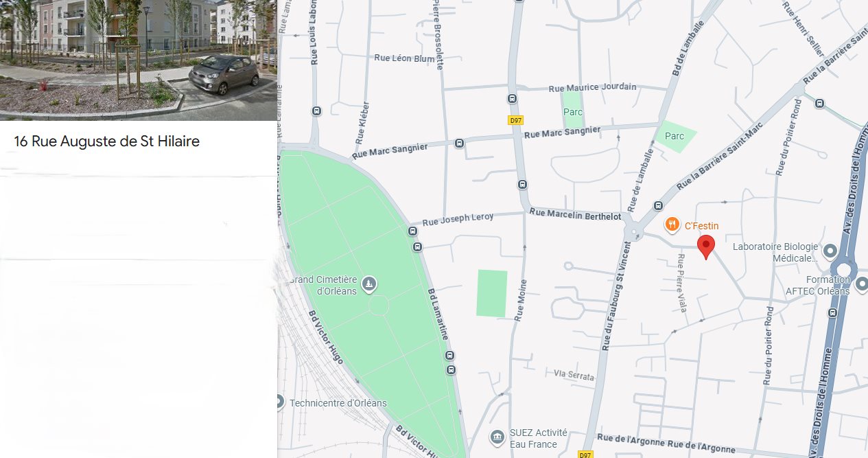
Task: Open the SUEZ Activité Eau France icon
Action: tap(497, 437)
